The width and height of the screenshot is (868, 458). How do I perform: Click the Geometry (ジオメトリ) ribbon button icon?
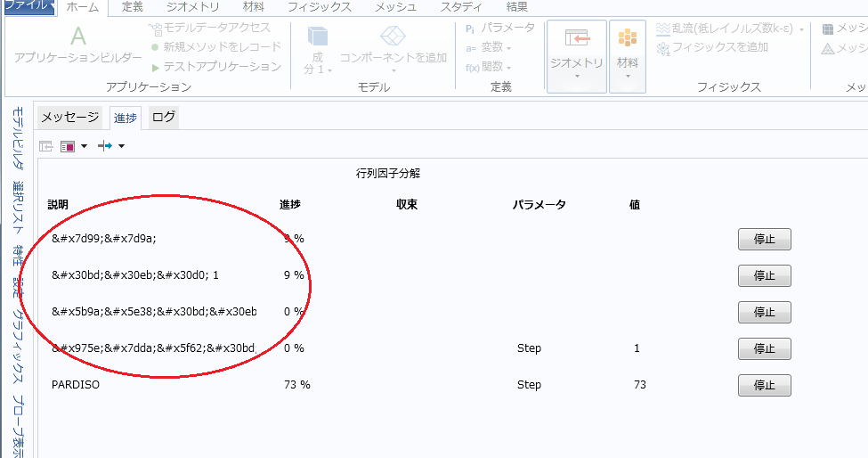click(x=577, y=38)
